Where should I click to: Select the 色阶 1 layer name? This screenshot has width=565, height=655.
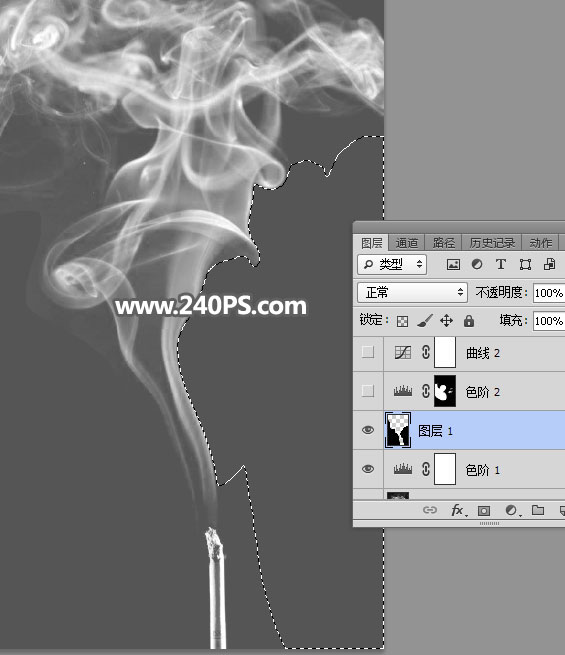point(483,470)
